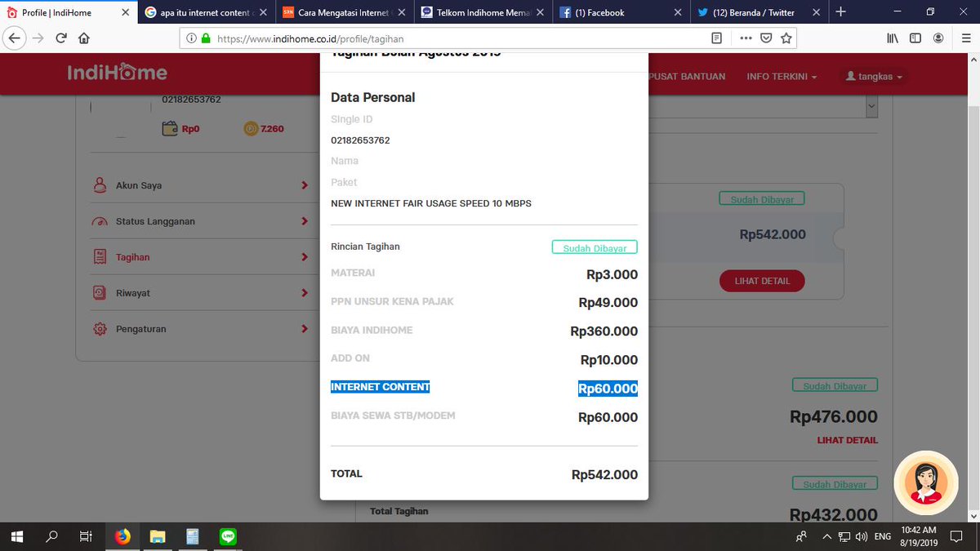
Task: Open page actions three-dot menu
Action: (746, 38)
